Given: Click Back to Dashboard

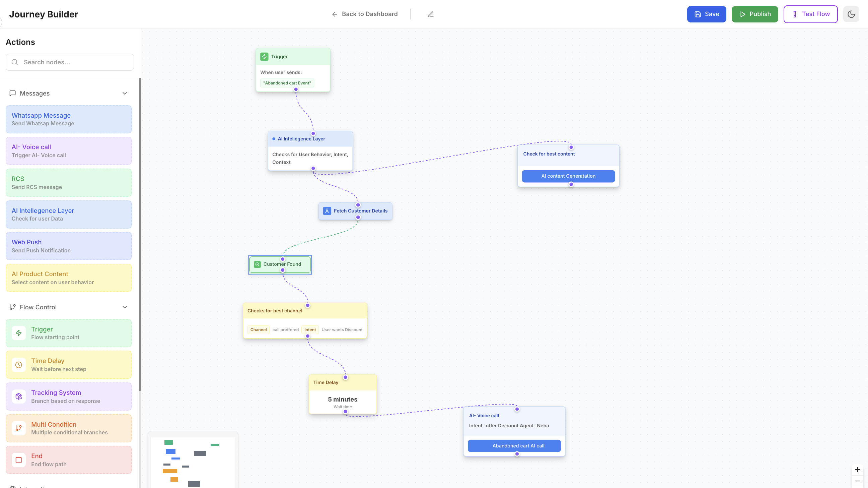Looking at the screenshot, I should pos(365,14).
